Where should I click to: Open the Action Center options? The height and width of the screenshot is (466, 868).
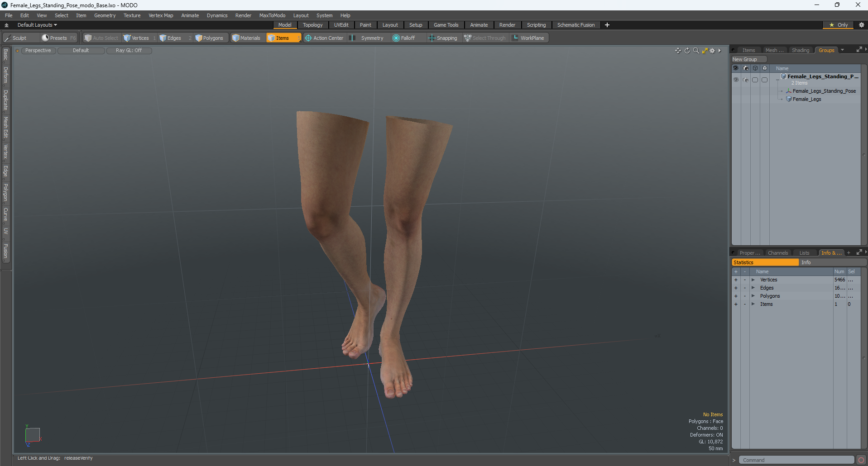324,38
